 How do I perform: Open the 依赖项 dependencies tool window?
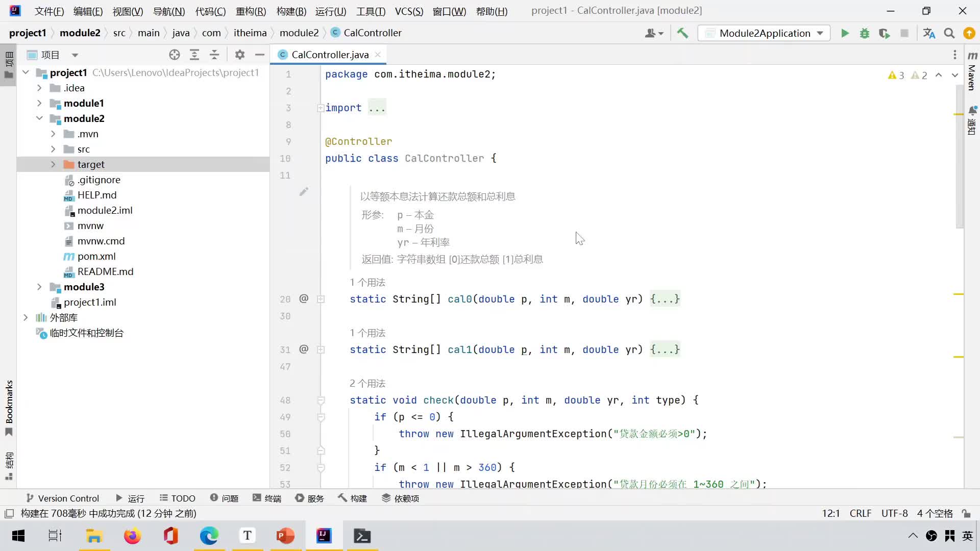pyautogui.click(x=401, y=498)
